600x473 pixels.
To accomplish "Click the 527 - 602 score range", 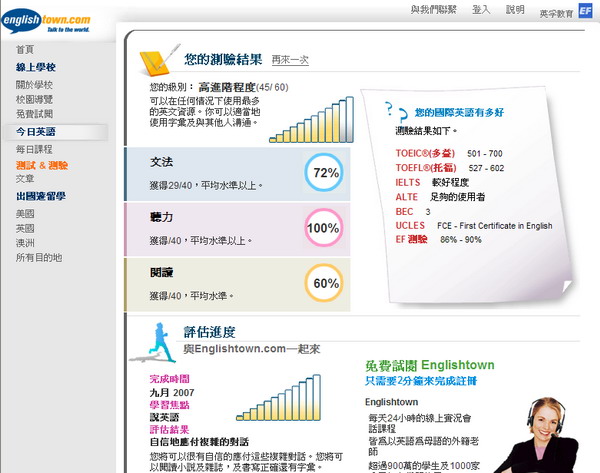I will (486, 168).
